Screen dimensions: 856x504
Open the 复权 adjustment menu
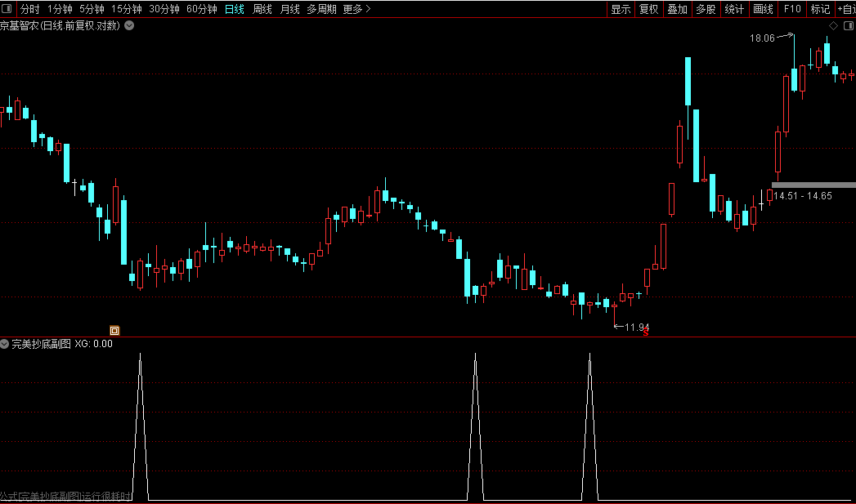[649, 9]
